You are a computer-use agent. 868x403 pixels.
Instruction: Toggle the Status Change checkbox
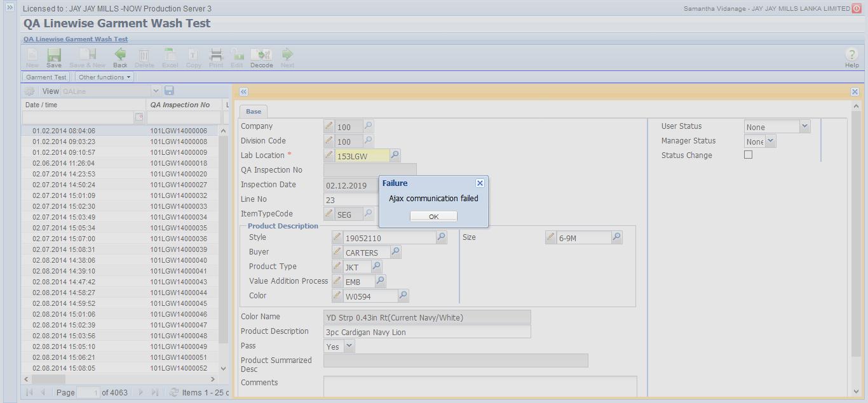click(x=748, y=155)
